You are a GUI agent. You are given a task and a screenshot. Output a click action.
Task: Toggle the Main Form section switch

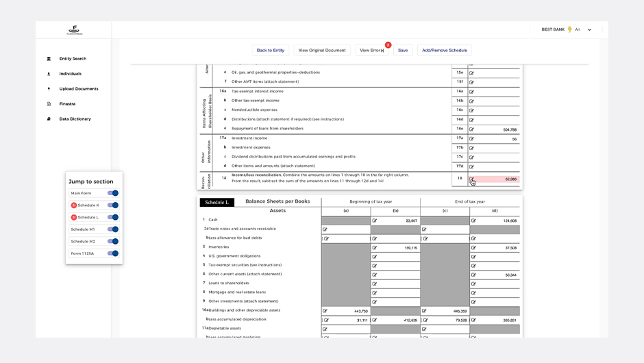point(113,193)
